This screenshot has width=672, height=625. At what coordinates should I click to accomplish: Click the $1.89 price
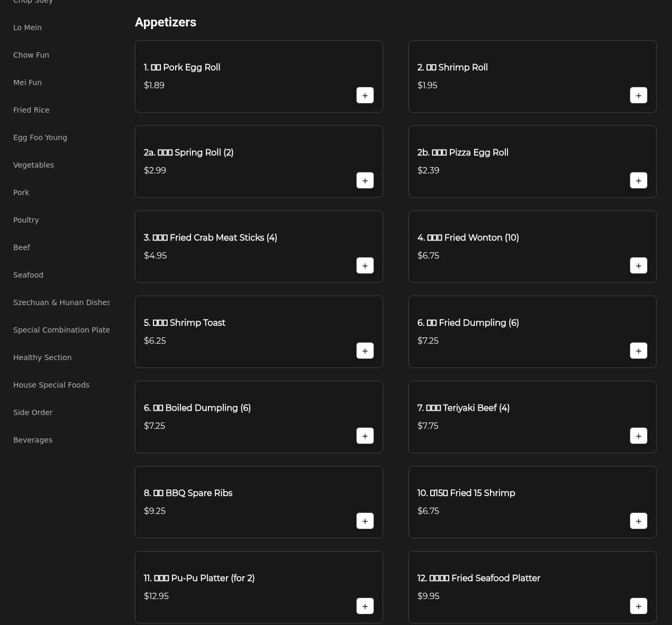pos(154,85)
